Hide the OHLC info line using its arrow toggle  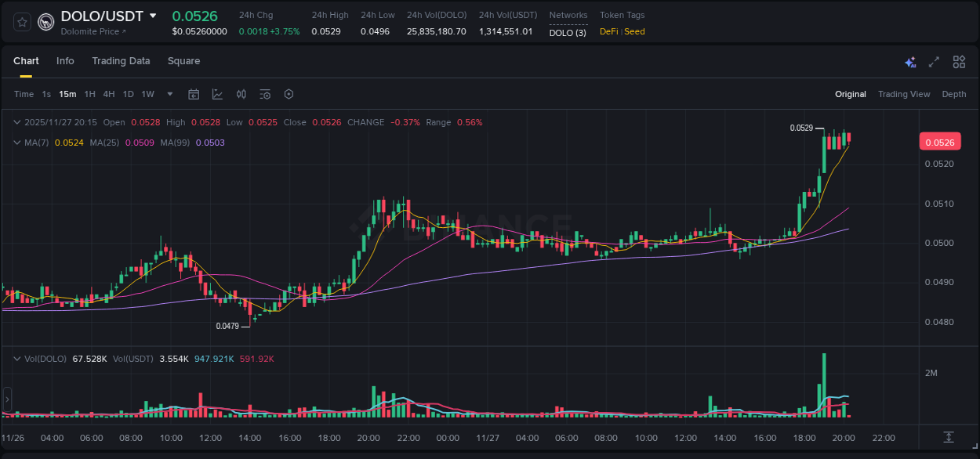tap(16, 122)
